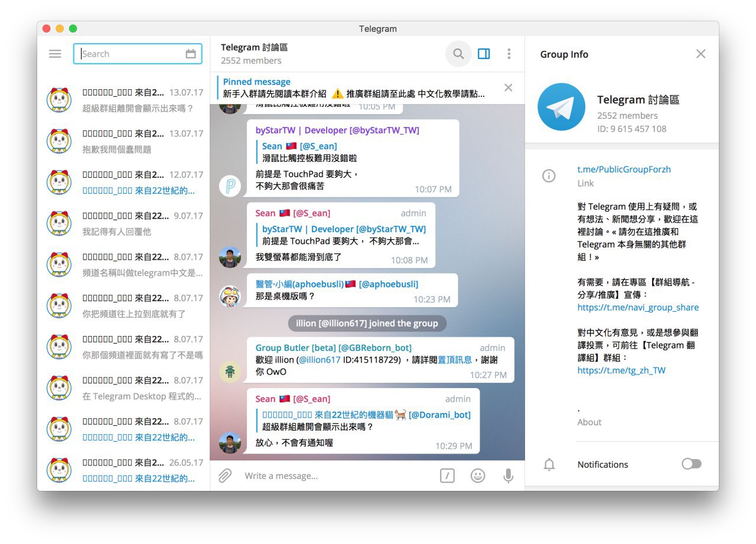Click the Group Butler [beta] sender name
This screenshot has width=756, height=544.
[333, 347]
